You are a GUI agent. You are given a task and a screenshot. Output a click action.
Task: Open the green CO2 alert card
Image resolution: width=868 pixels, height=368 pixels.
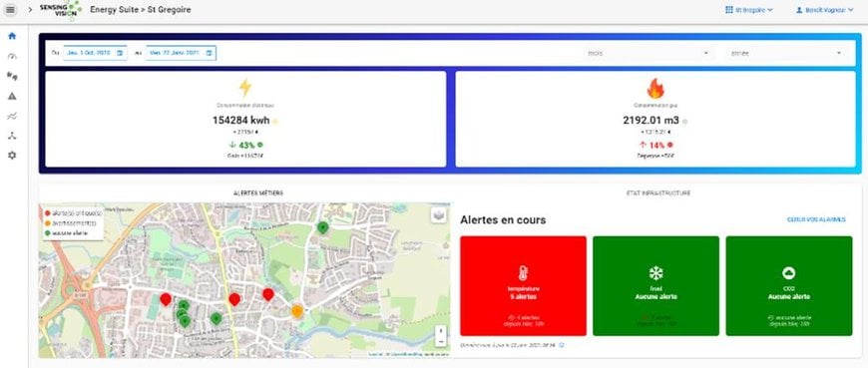pos(789,285)
